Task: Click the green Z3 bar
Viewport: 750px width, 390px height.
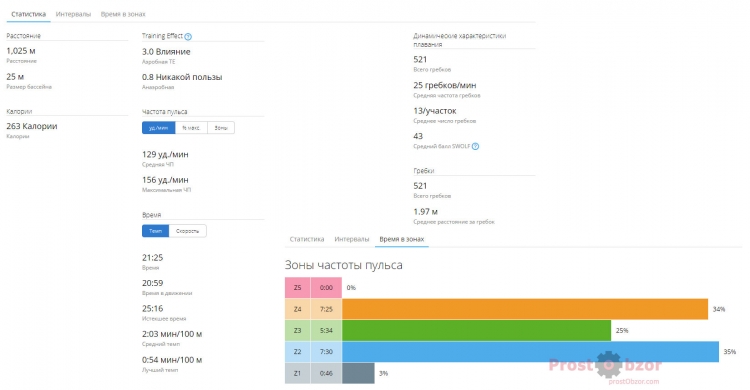Action: 476,330
